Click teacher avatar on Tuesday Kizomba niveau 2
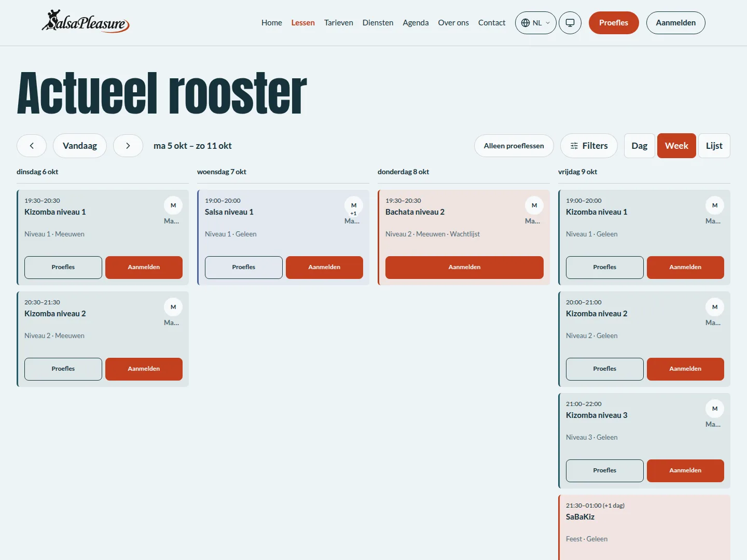747x560 pixels. point(173,307)
